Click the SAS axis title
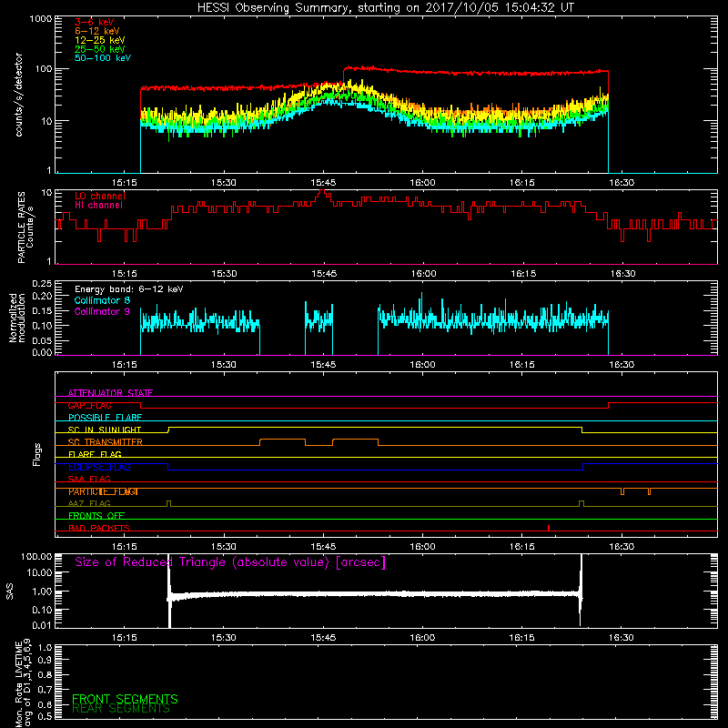The width and height of the screenshot is (728, 728). 10,591
